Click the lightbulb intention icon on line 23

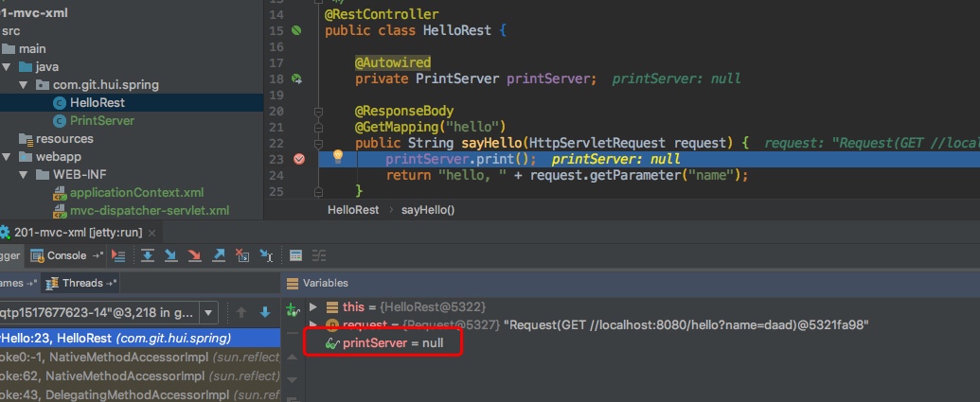pos(338,156)
